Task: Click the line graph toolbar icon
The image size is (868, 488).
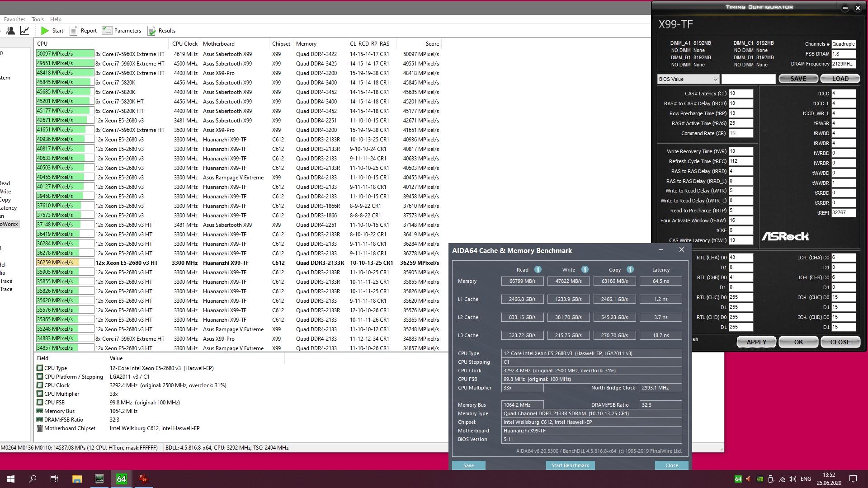Action: [x=24, y=31]
